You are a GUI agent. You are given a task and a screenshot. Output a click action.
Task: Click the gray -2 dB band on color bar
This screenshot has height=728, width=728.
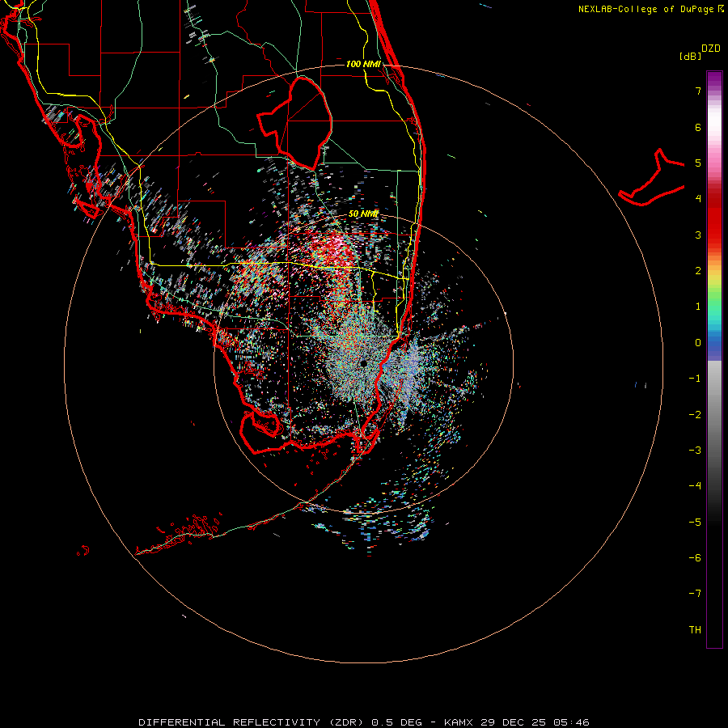coord(714,415)
